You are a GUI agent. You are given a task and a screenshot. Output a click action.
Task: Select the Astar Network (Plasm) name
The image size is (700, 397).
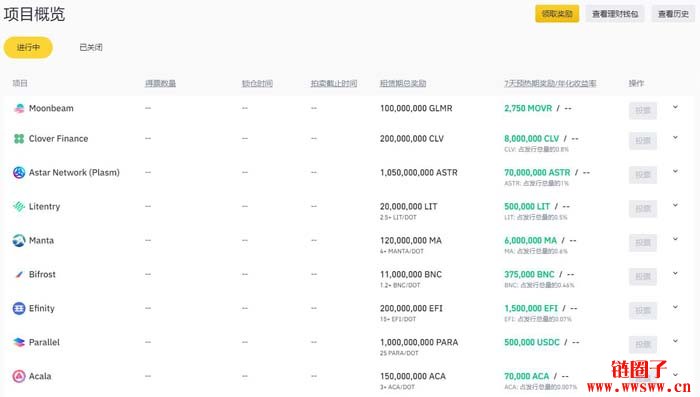point(74,173)
